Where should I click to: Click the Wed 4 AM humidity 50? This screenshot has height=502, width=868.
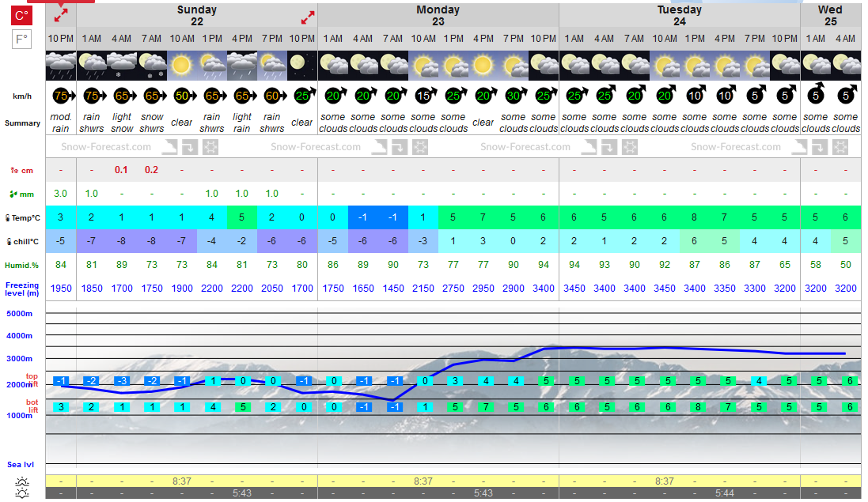click(845, 265)
